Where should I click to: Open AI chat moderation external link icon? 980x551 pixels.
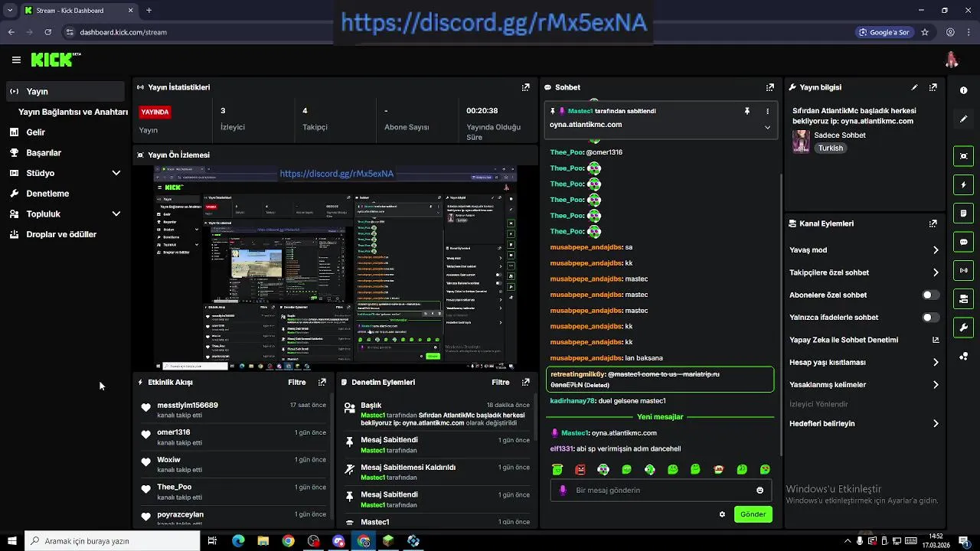coord(936,340)
